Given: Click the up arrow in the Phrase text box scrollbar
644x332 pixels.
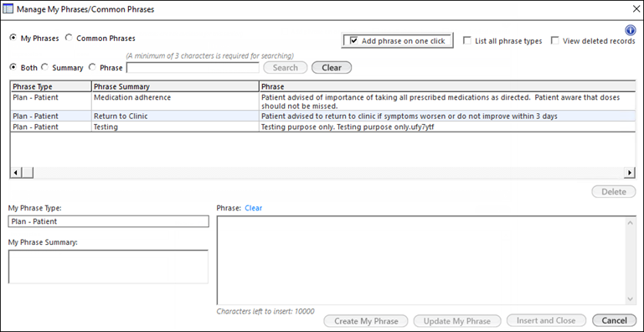Looking at the screenshot, I should point(630,222).
